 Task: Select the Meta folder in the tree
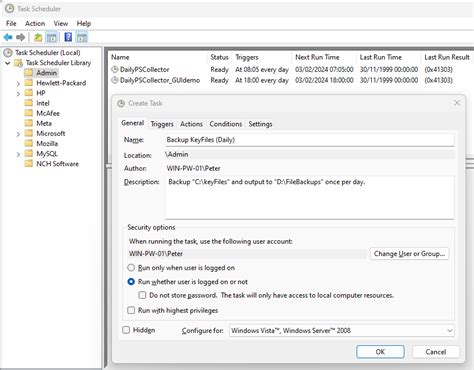pyautogui.click(x=44, y=123)
